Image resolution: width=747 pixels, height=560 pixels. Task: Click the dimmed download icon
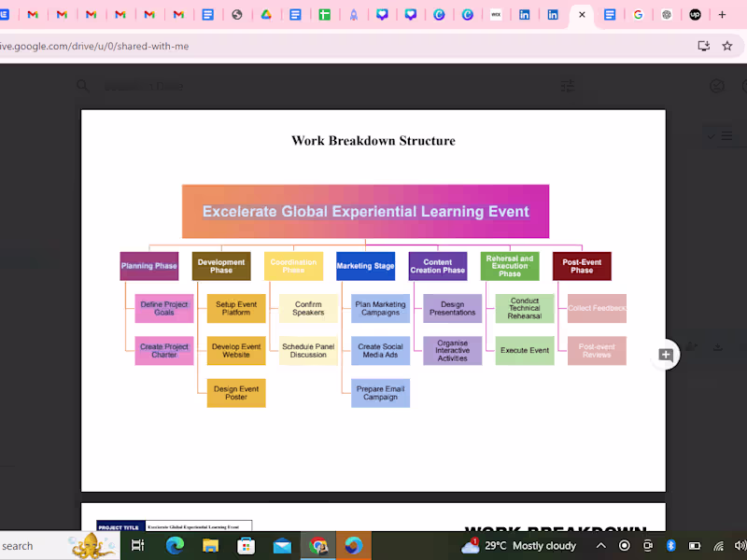pos(718,347)
